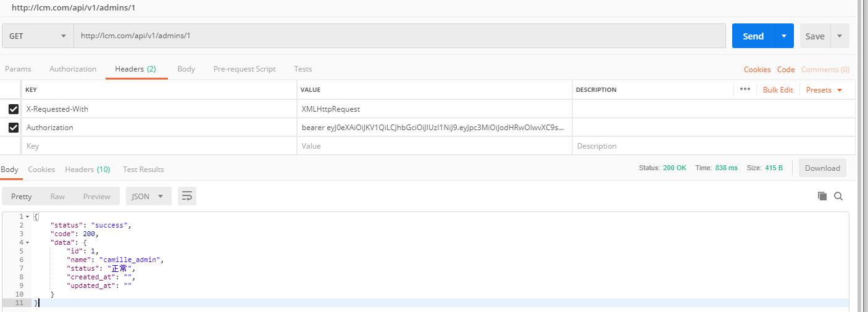Image resolution: width=868 pixels, height=312 pixels.
Task: Open the Bulk Edit link
Action: (x=778, y=90)
